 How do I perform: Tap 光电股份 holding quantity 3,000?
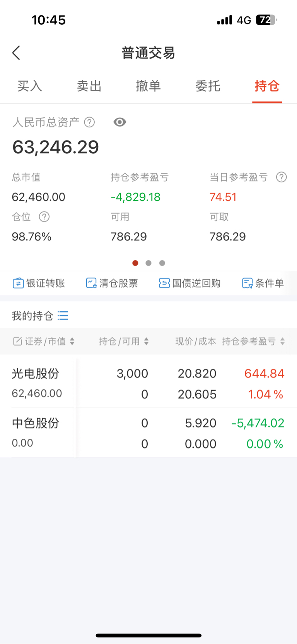point(132,374)
